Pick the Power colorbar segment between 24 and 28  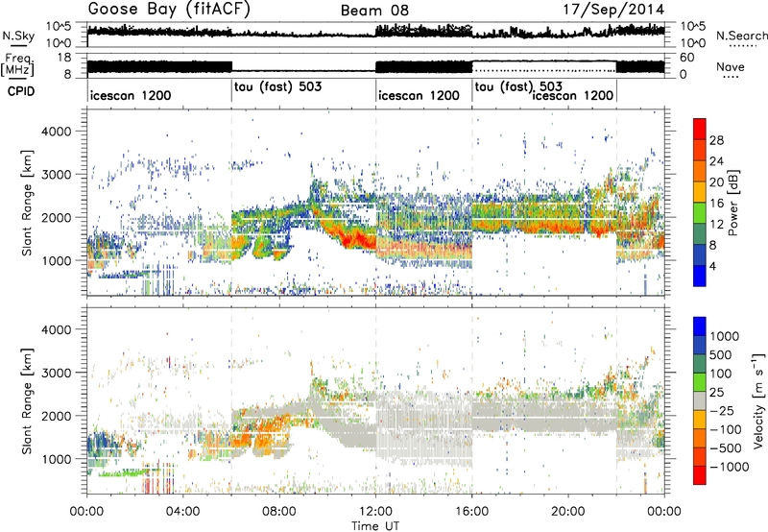click(x=700, y=150)
